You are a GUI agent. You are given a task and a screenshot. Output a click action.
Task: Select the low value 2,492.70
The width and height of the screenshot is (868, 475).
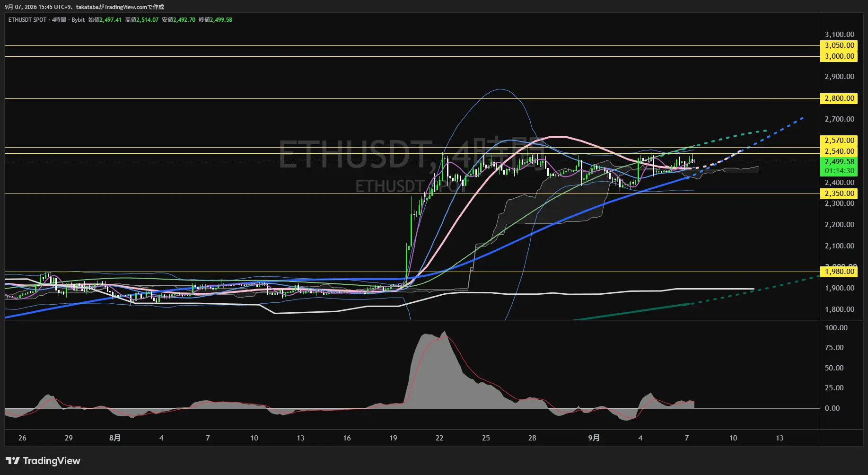coord(184,20)
